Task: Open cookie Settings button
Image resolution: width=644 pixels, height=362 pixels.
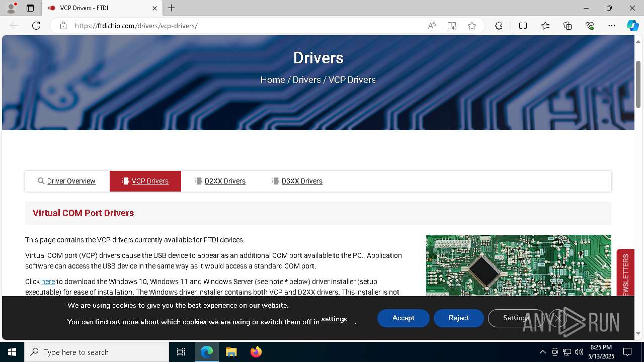Action: (x=516, y=318)
